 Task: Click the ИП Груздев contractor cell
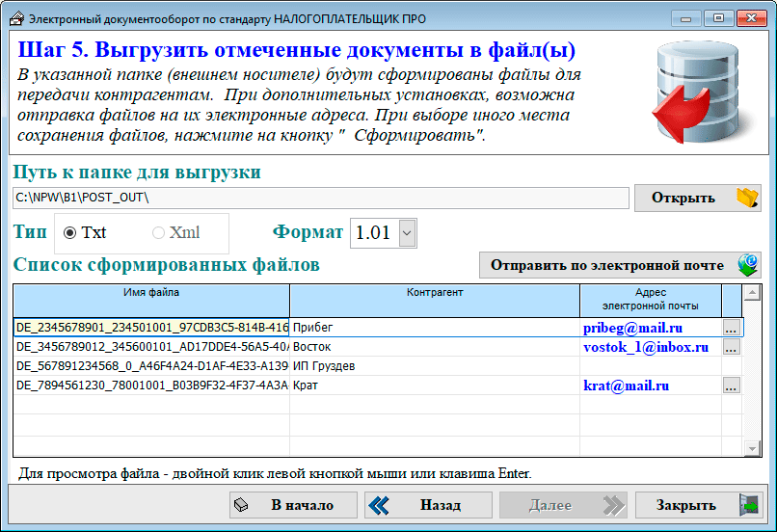(435, 366)
